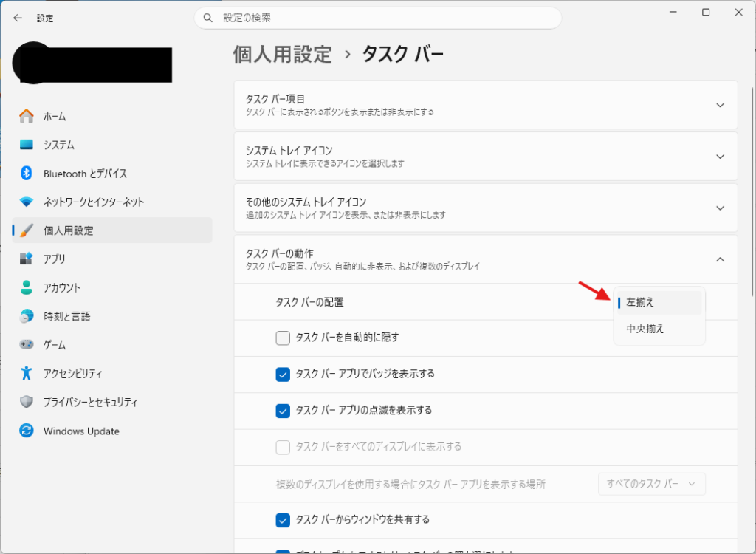Click タスク バーの動作 heading text
Screen dimensions: 756x554
click(x=280, y=253)
